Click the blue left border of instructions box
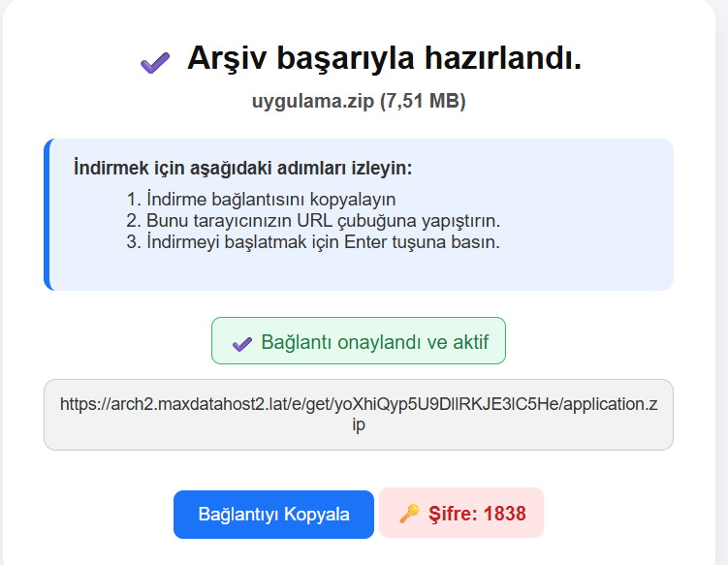The height and width of the screenshot is (565, 728). click(x=47, y=214)
